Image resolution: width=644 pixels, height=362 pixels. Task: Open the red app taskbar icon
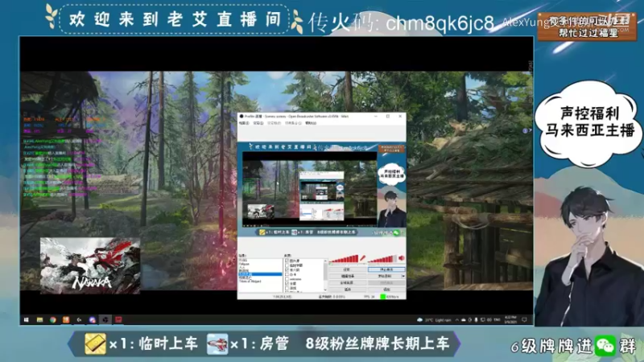[x=118, y=319]
